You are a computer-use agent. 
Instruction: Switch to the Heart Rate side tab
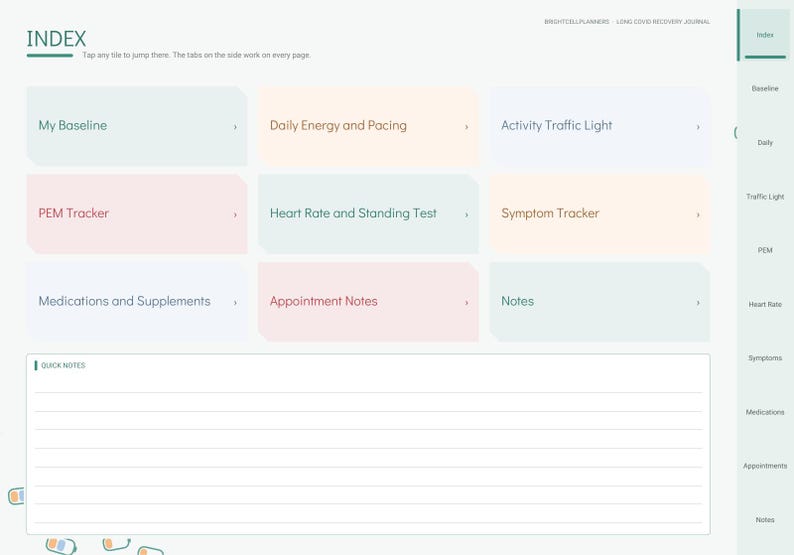(x=765, y=304)
